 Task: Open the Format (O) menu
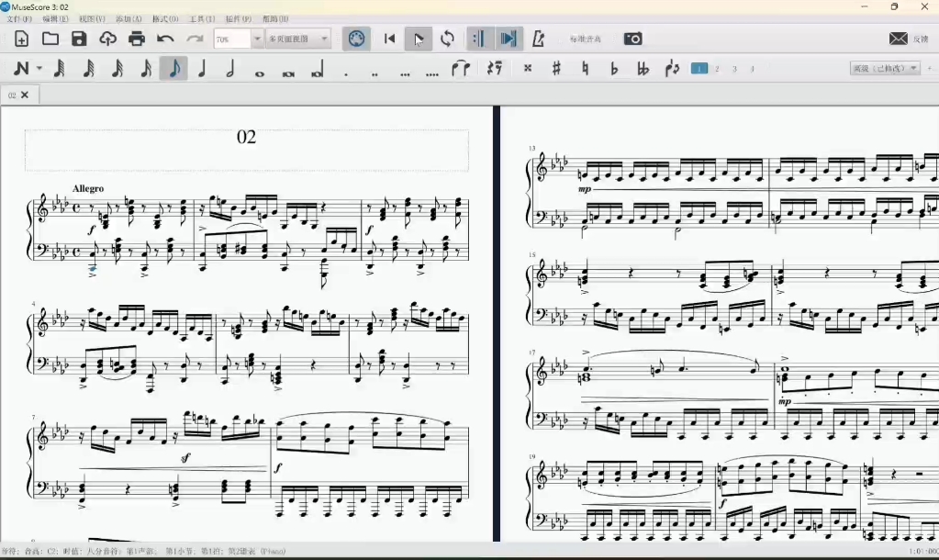[x=165, y=19]
